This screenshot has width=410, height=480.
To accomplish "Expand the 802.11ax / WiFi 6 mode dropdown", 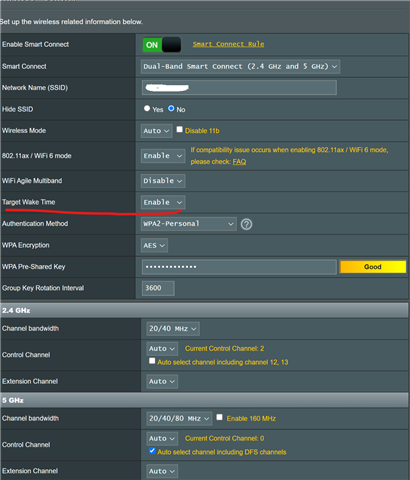I will point(163,156).
